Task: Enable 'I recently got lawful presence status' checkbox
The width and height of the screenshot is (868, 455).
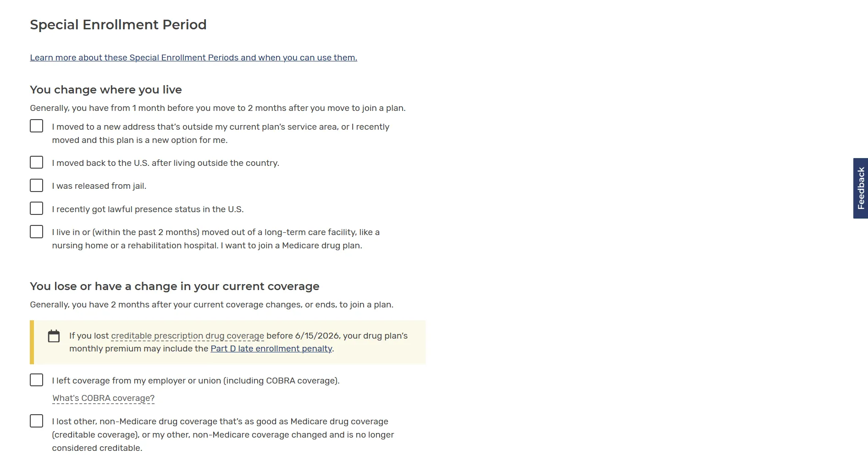Action: [x=37, y=208]
